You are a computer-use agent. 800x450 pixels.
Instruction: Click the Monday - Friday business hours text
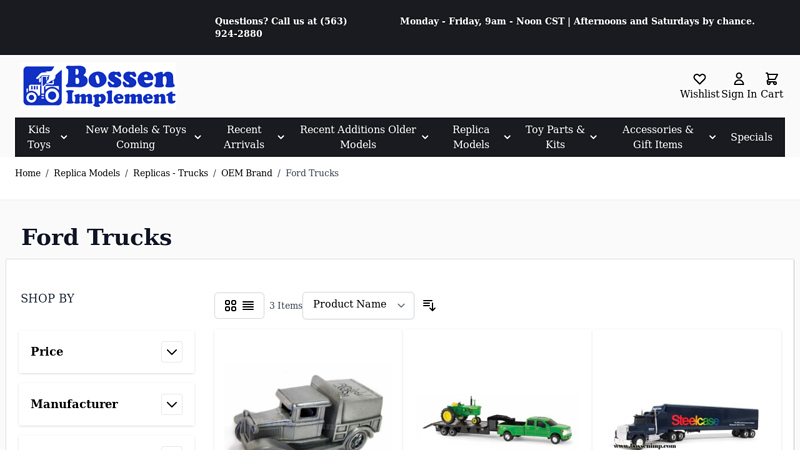tap(577, 21)
